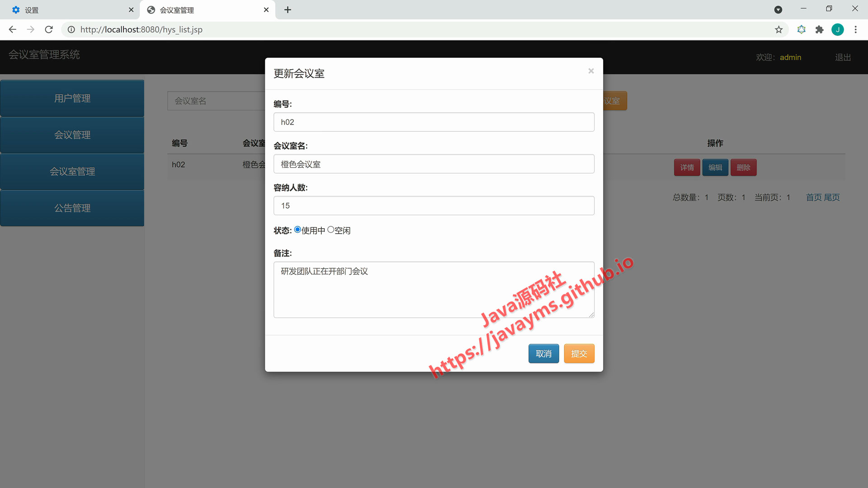This screenshot has width=868, height=488.
Task: Click the 编辑 button for row h02
Action: (715, 167)
